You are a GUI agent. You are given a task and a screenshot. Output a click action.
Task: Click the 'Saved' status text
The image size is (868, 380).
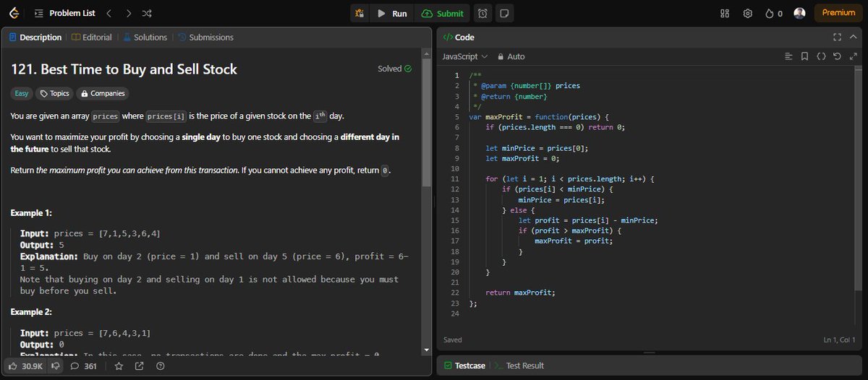point(453,340)
